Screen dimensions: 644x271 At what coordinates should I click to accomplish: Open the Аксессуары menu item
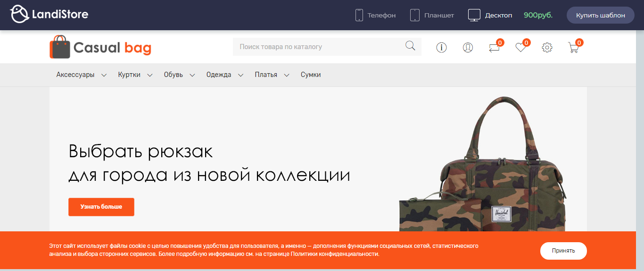pos(75,75)
